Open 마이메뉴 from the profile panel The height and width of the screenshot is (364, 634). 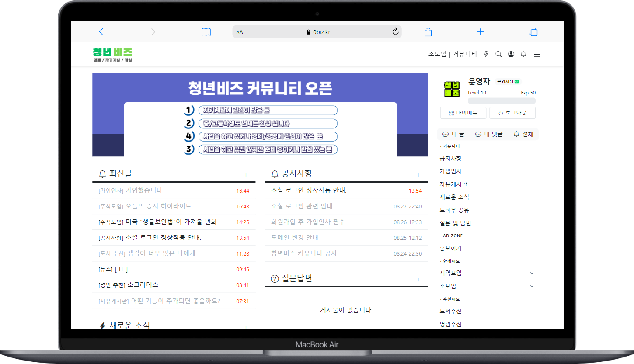463,113
